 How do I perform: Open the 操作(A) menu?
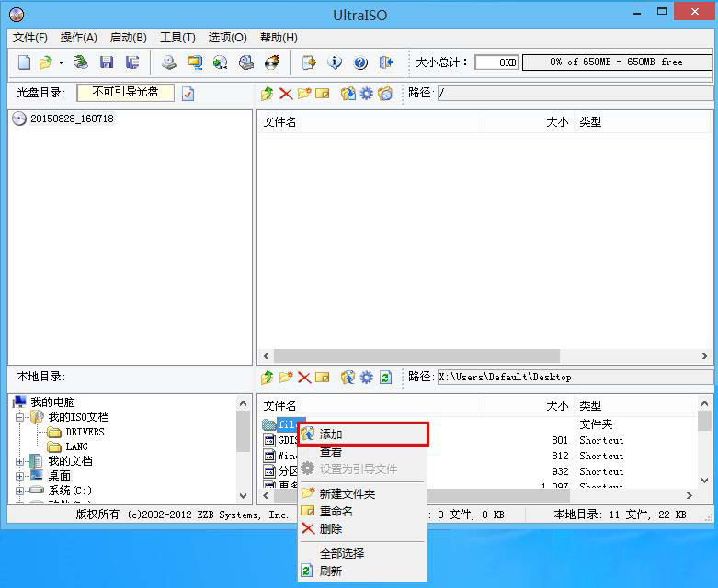[79, 38]
